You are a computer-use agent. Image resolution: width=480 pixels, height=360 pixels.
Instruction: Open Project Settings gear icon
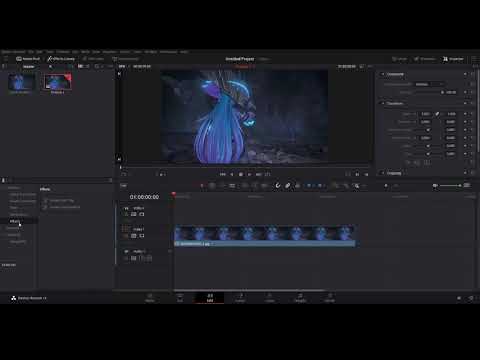471,298
